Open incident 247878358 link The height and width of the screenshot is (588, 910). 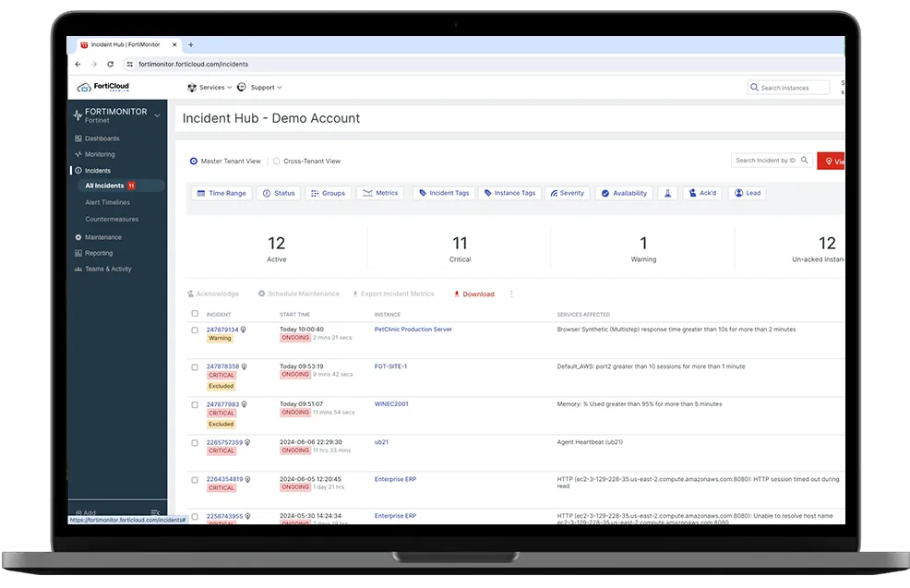click(x=222, y=366)
